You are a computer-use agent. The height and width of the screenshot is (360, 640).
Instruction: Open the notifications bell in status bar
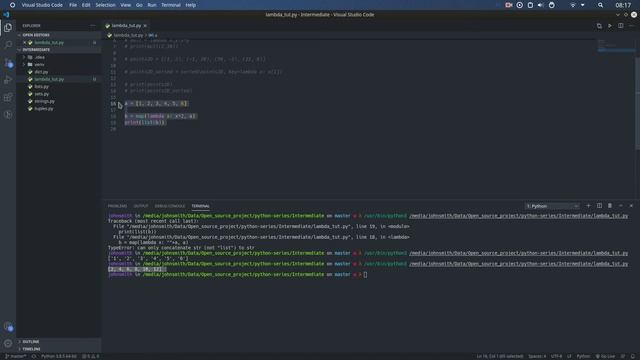[x=633, y=356]
